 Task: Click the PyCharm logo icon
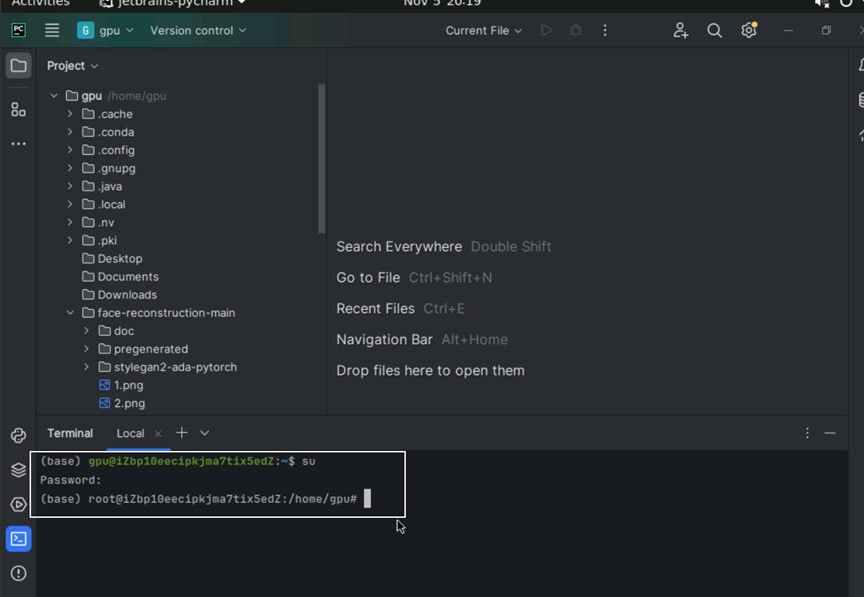click(x=19, y=30)
